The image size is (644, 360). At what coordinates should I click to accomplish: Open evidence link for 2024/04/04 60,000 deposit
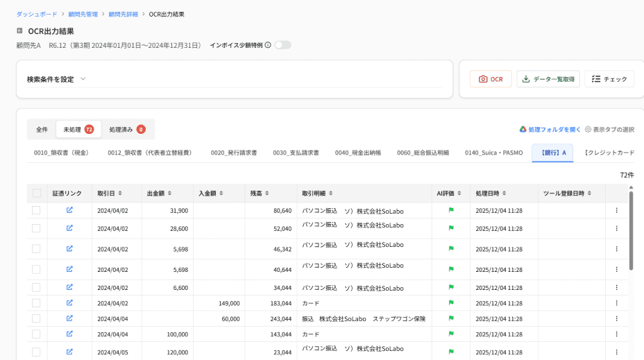pos(69,318)
